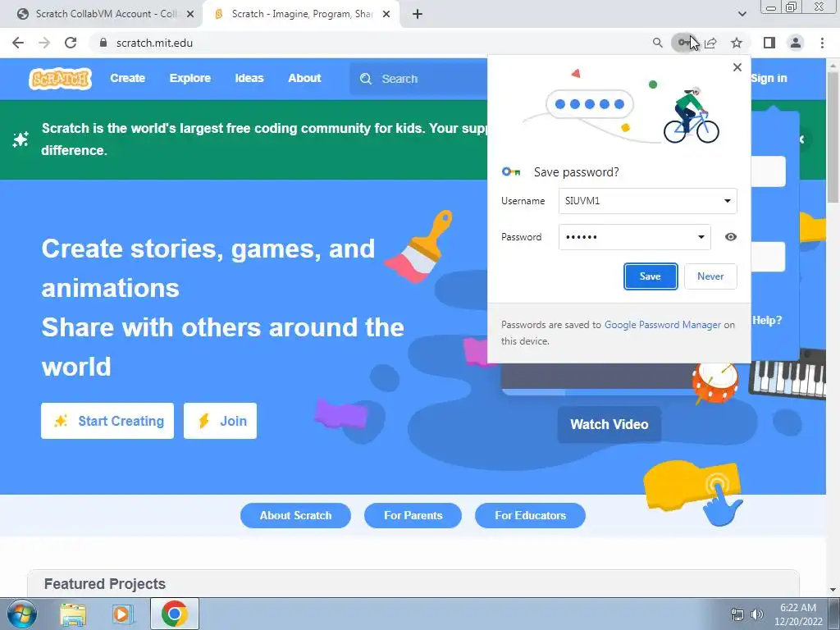Open the Explore menu item
Image resolution: width=840 pixels, height=630 pixels.
tap(190, 78)
